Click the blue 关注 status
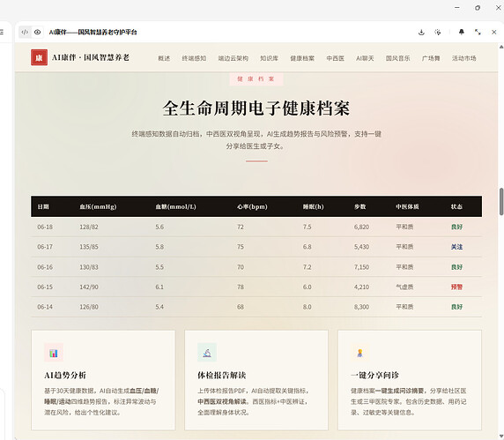 click(x=456, y=247)
